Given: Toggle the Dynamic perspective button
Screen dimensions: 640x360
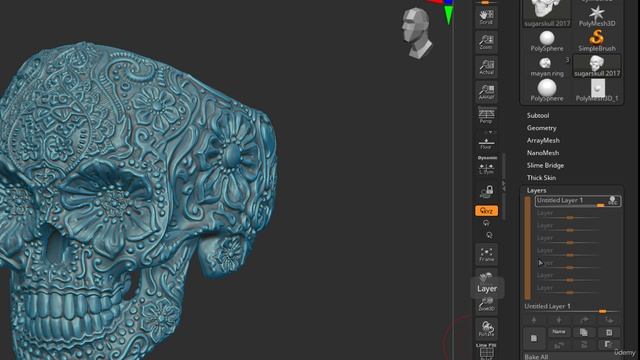Looking at the screenshot, I should pos(487,158).
